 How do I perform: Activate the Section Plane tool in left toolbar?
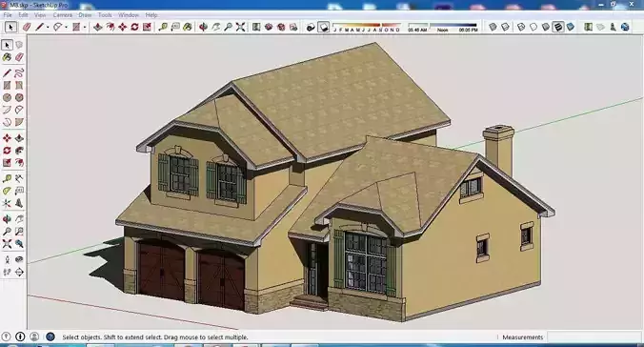coord(19,273)
